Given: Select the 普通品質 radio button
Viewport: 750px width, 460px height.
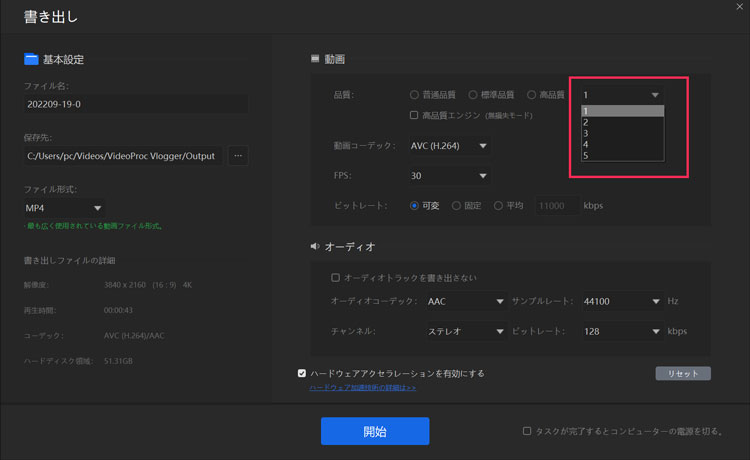Looking at the screenshot, I should coord(414,95).
